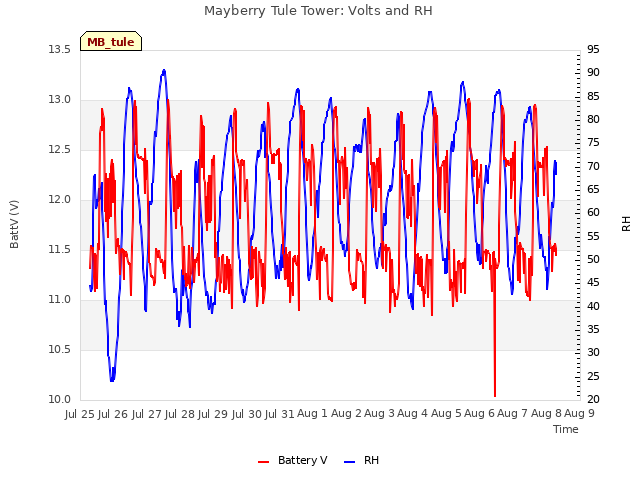The width and height of the screenshot is (640, 480).
Task: Click the Aug 7 date tick label
Action: coord(513,414)
